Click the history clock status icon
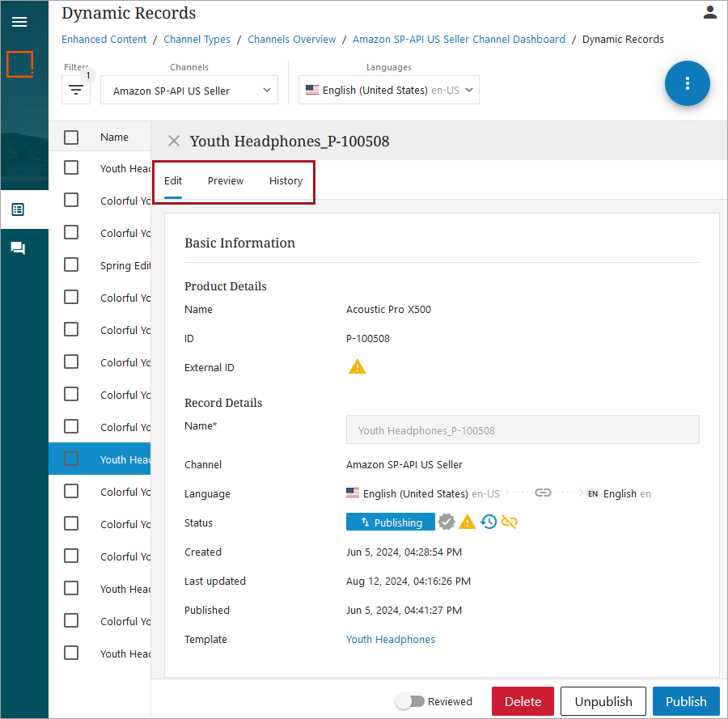 [x=489, y=522]
